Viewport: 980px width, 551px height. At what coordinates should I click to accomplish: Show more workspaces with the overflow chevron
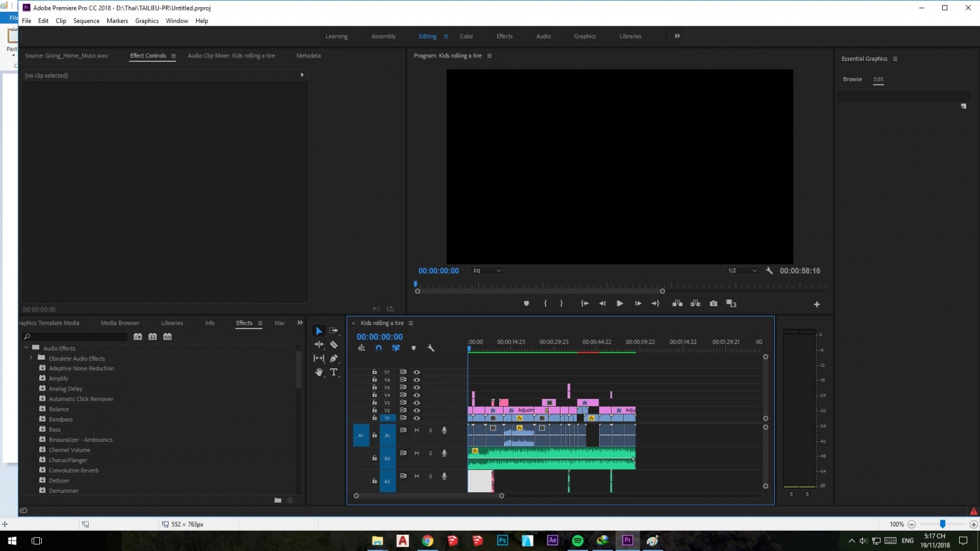click(678, 36)
